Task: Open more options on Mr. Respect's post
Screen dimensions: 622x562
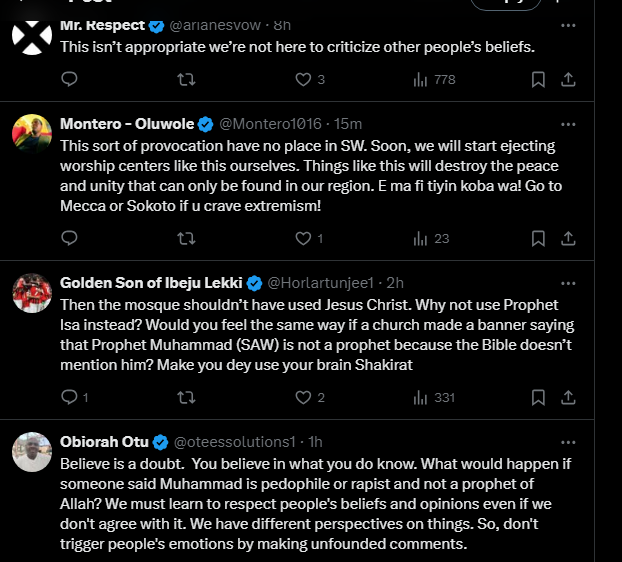Action: coord(568,25)
